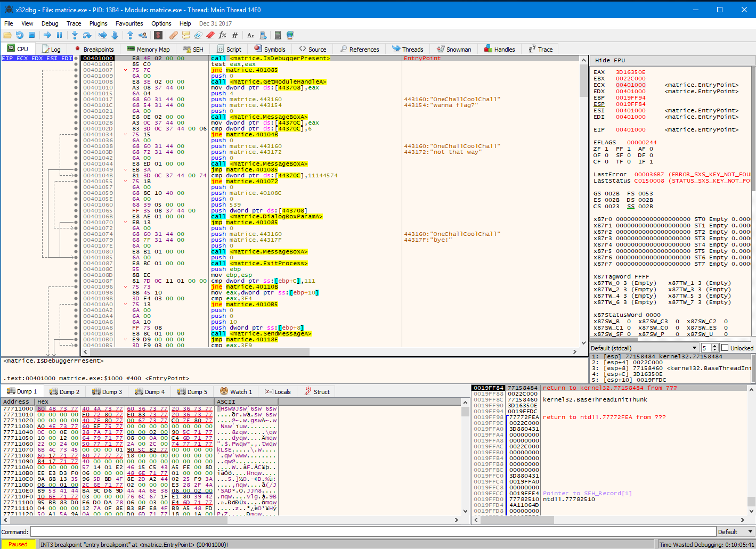Open the Patches dialog via bandage icon
The width and height of the screenshot is (756, 549).
pos(174,35)
